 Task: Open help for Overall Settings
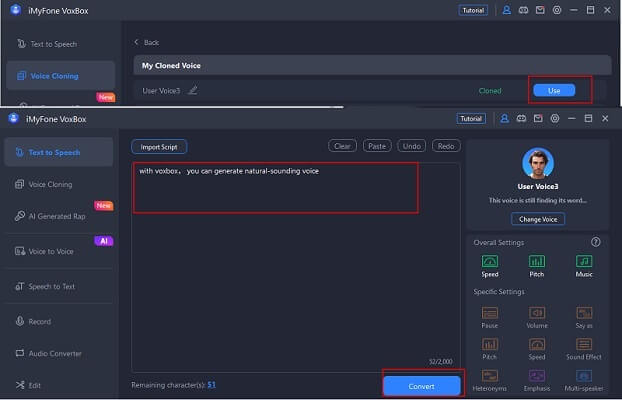pyautogui.click(x=595, y=242)
